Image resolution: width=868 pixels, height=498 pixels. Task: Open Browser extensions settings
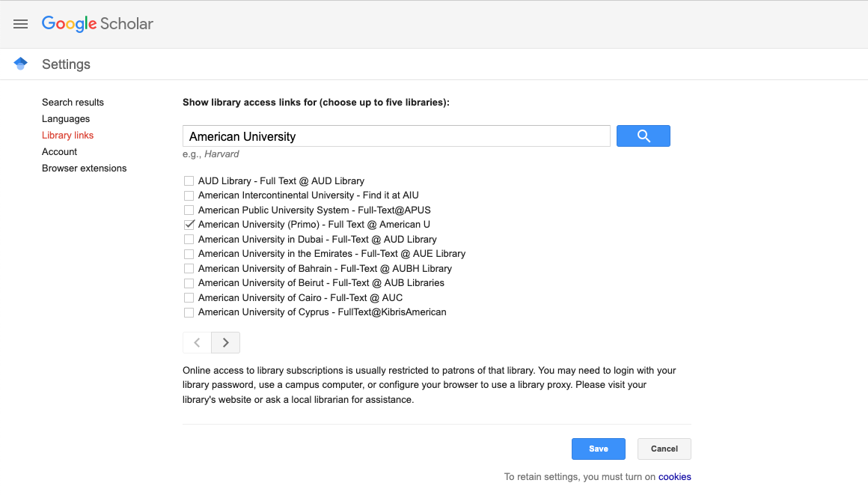[x=84, y=168]
